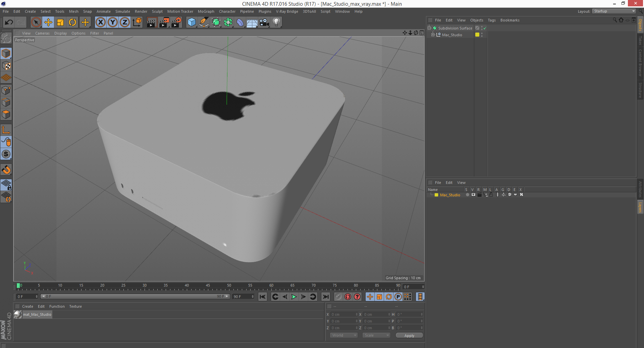
Task: Open the Layout Startup dropdown
Action: click(x=613, y=11)
